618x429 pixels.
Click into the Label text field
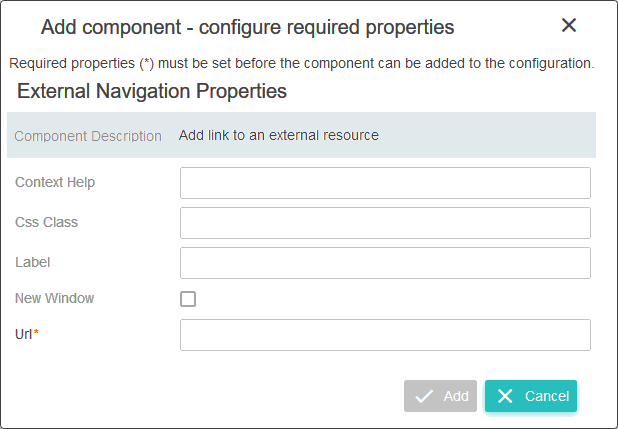(385, 263)
